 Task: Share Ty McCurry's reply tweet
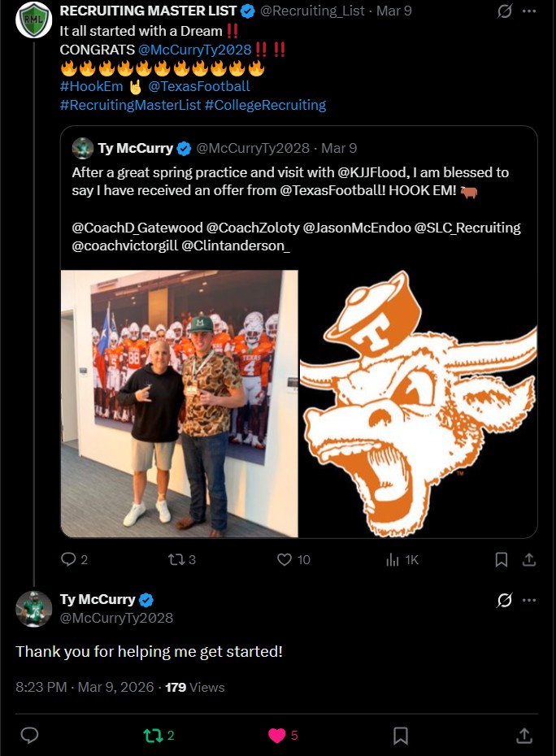point(524,736)
